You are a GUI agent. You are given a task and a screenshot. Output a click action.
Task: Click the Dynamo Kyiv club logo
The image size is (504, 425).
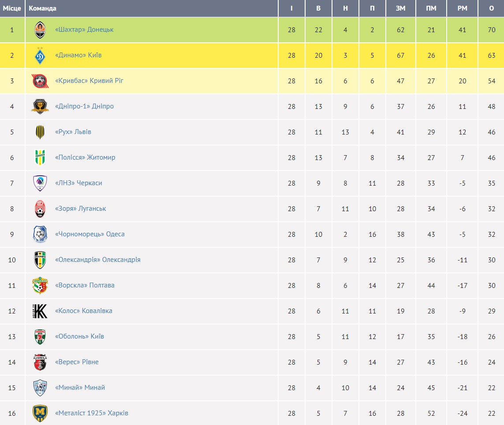tap(40, 56)
